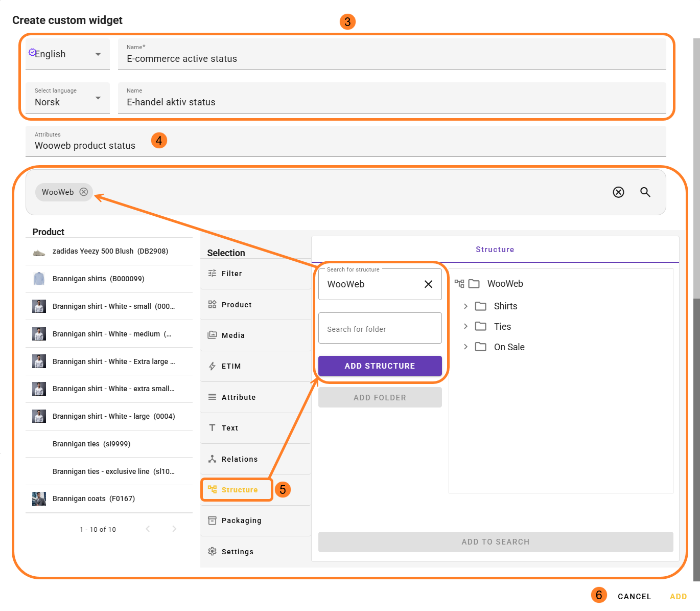Select zadidas Yeezy 500 Blush product
Screen dimensions: 700x611
tap(110, 251)
